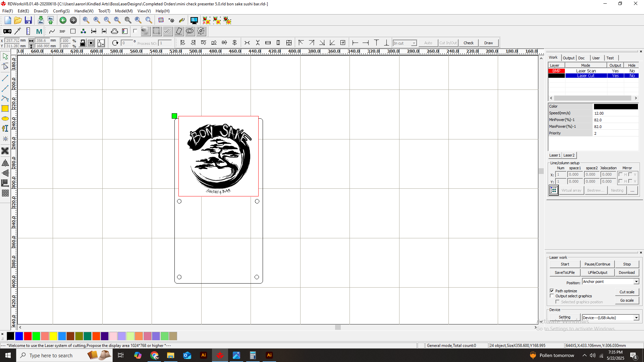Click the Speed(mm/s) value field

click(x=615, y=113)
